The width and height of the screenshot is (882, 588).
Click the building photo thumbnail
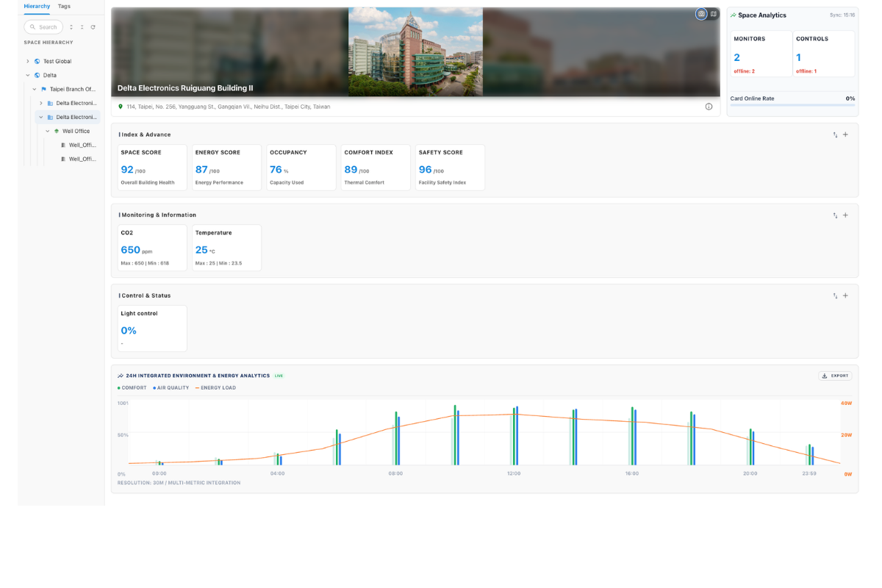(415, 51)
